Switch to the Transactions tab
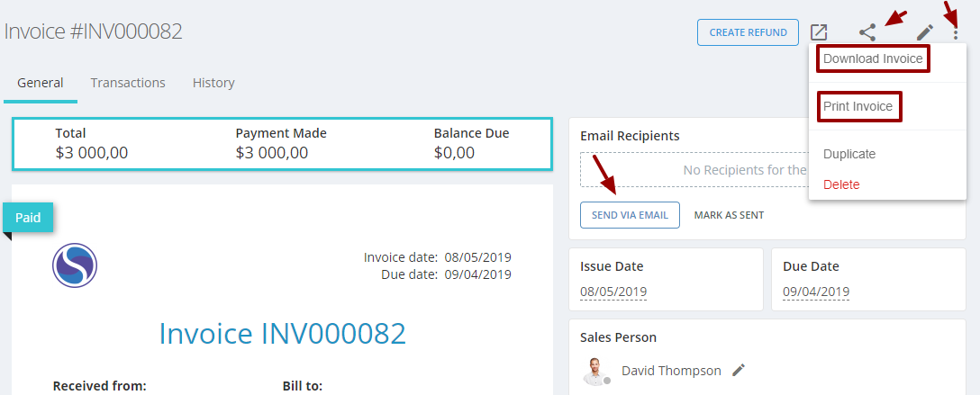The image size is (980, 395). (128, 83)
